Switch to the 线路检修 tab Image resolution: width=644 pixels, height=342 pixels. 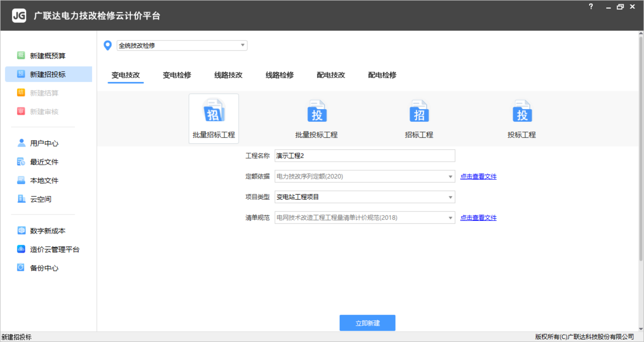(280, 75)
